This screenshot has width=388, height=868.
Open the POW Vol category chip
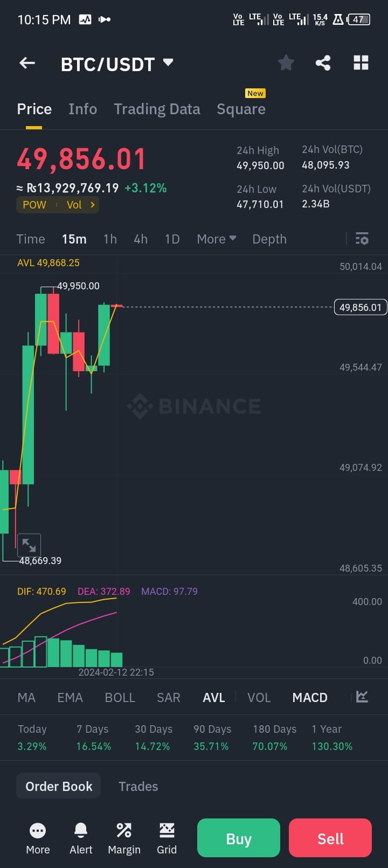pyautogui.click(x=58, y=205)
